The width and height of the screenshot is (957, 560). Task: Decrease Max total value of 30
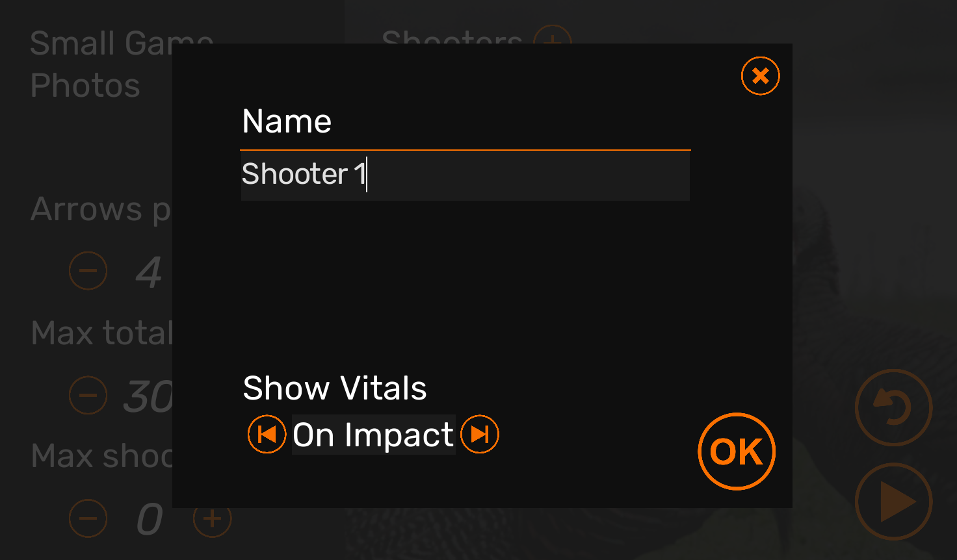(x=88, y=395)
